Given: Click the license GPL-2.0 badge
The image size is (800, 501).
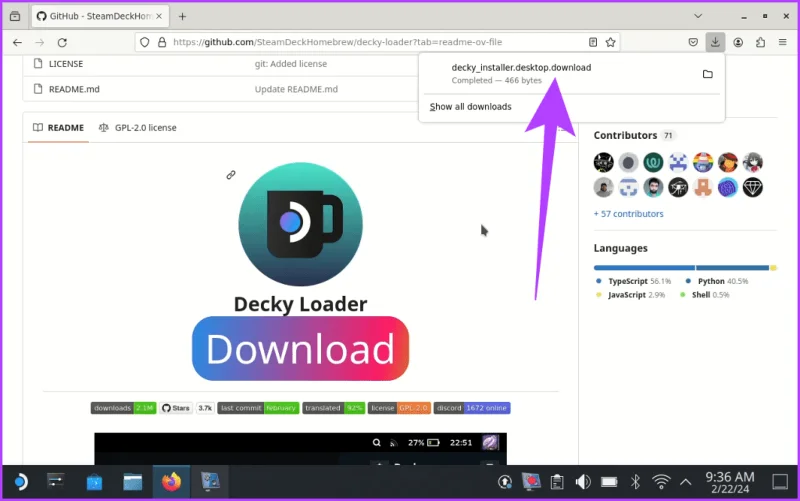Looking at the screenshot, I should 399,408.
